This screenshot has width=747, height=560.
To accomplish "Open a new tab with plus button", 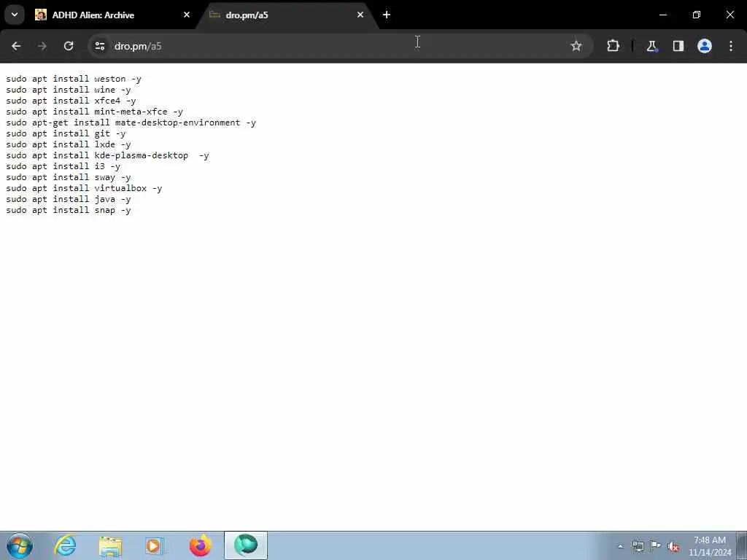I will pos(387,15).
